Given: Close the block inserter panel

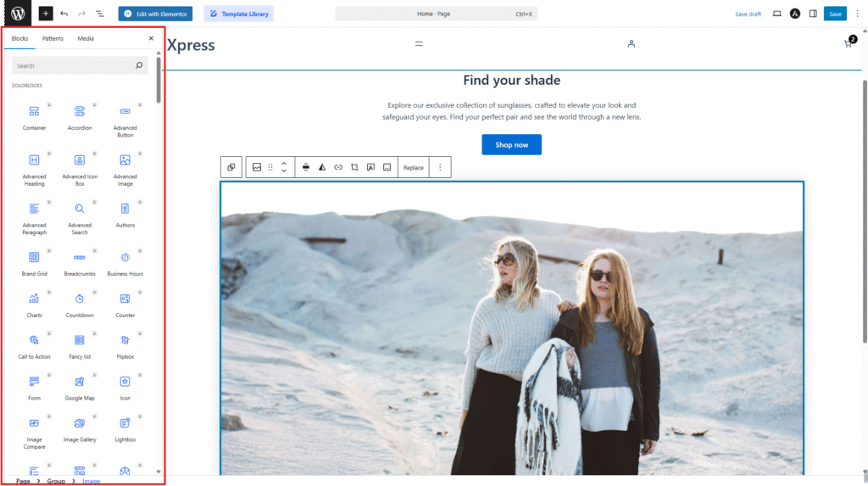Looking at the screenshot, I should 151,38.
